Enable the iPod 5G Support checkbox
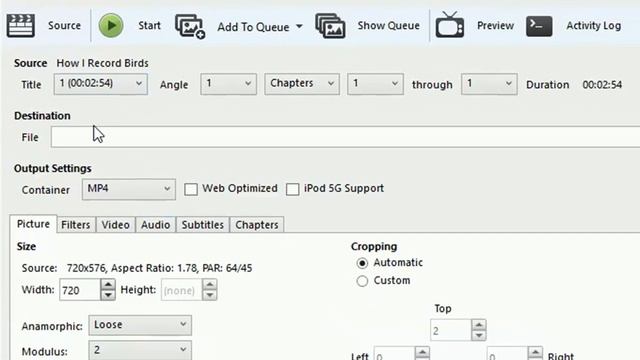Screen dimensions: 640x360 coord(292,189)
